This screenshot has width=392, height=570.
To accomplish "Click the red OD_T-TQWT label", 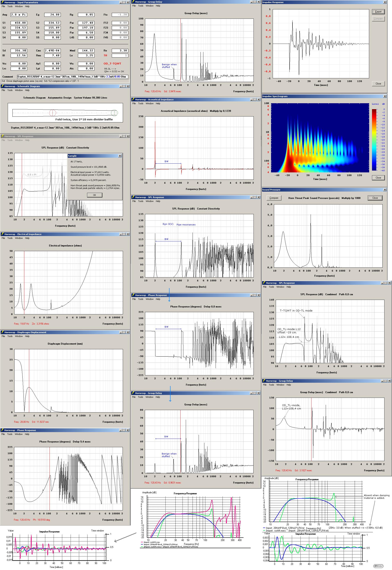I will click(x=112, y=64).
